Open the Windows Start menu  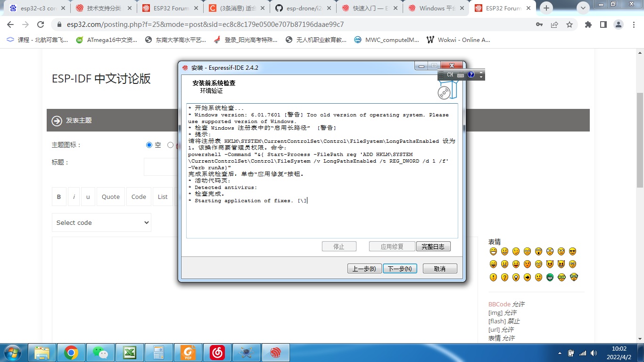click(x=12, y=352)
